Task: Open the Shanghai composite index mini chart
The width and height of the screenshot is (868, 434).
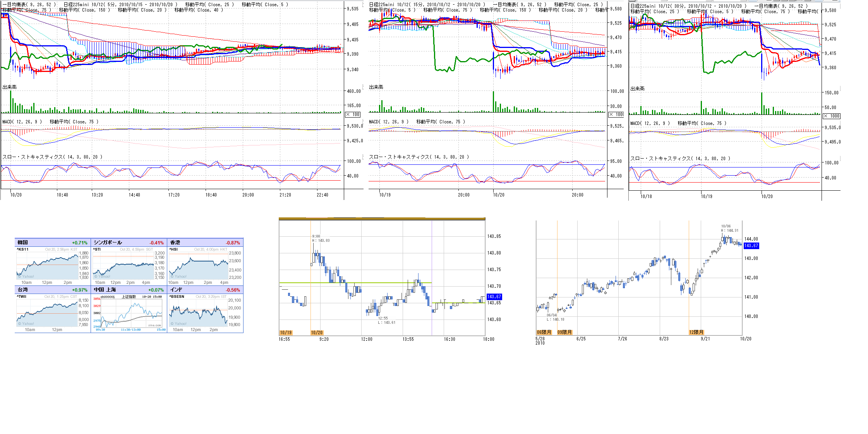Action: (132, 313)
